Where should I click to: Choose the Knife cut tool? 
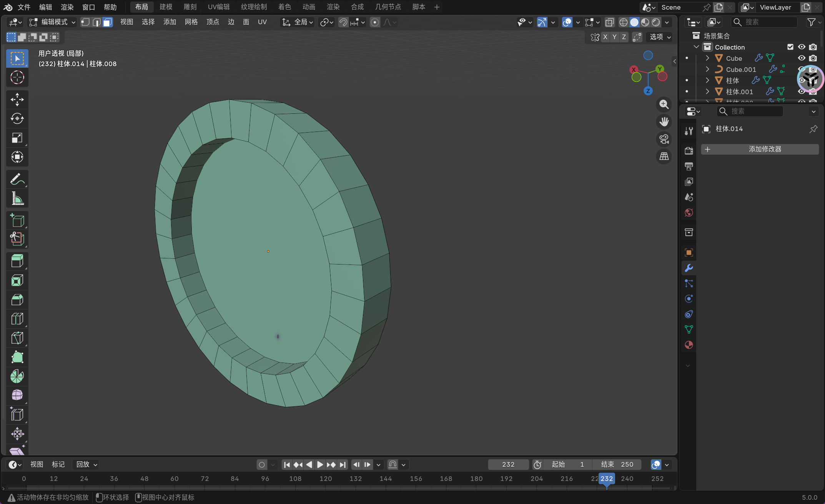tap(17, 338)
